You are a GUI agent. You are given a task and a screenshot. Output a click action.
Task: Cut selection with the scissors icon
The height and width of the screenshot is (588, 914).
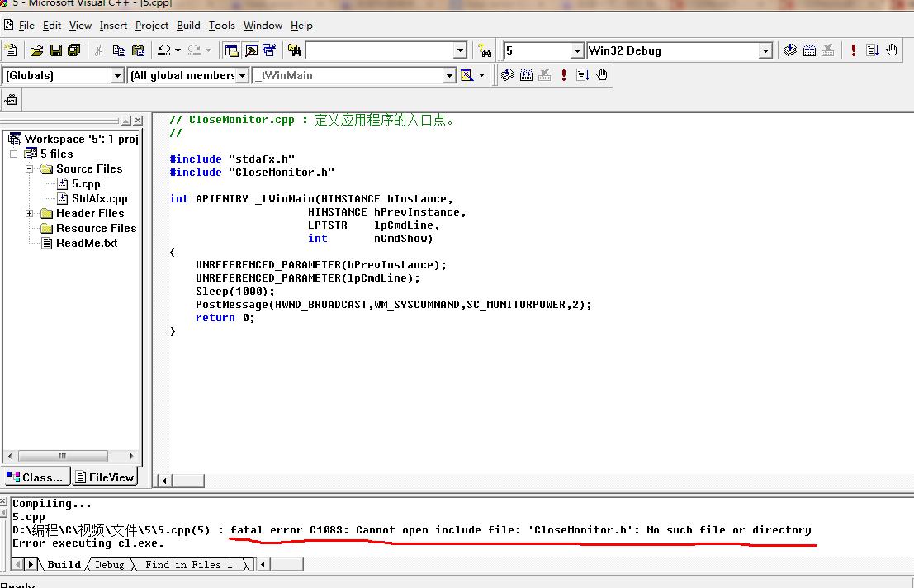click(x=98, y=50)
